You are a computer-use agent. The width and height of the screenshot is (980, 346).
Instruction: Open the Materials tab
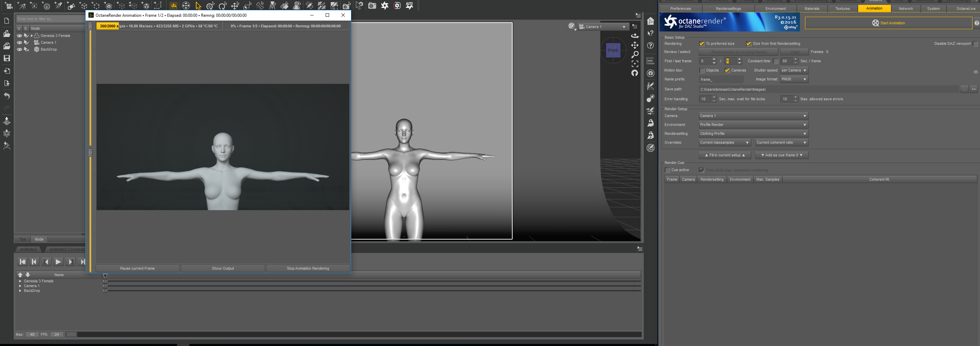click(x=812, y=9)
